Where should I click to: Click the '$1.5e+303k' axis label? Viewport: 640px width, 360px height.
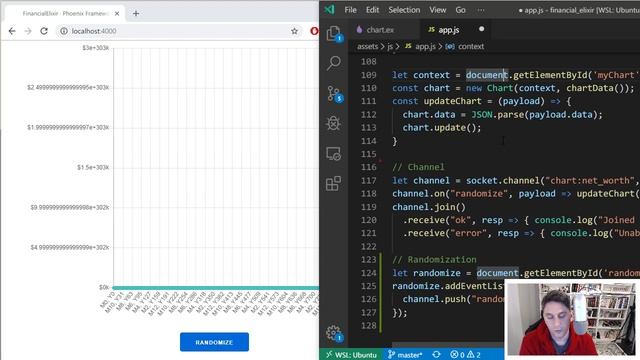93,167
